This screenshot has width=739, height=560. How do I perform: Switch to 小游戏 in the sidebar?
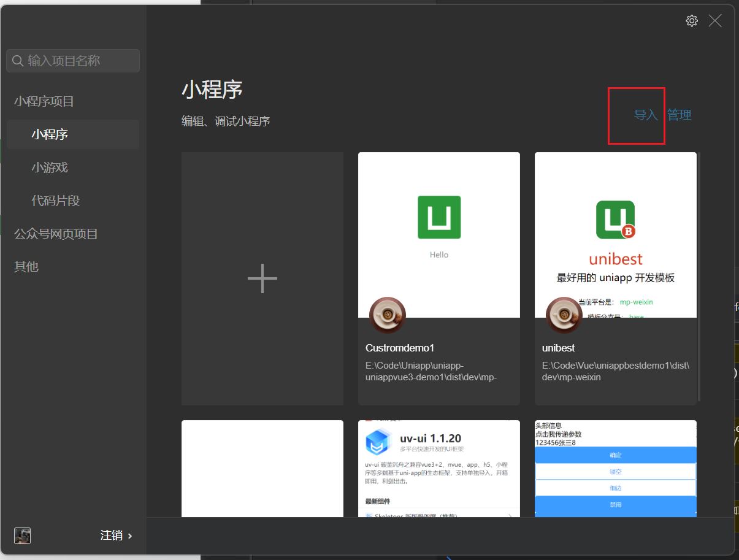point(50,167)
